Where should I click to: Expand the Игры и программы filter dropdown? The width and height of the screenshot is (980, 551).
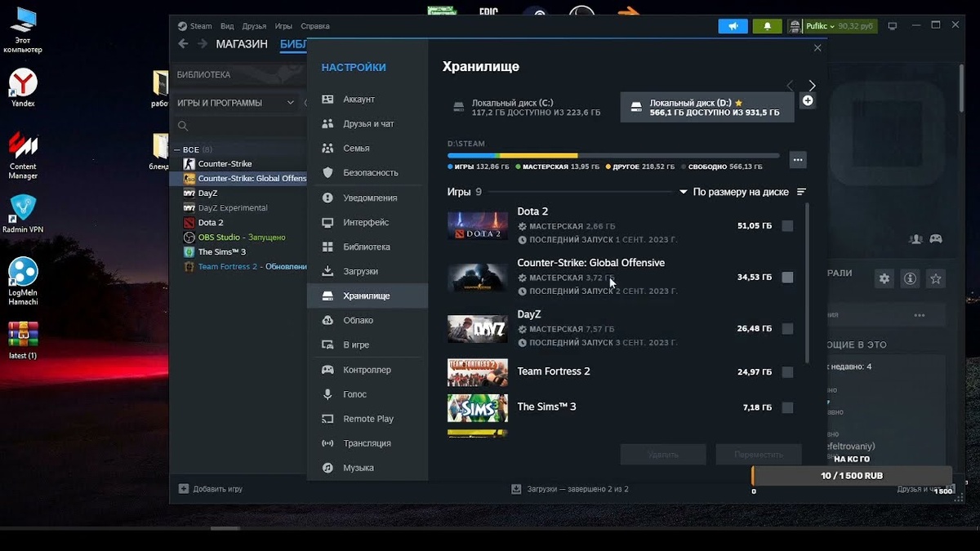[x=235, y=103]
